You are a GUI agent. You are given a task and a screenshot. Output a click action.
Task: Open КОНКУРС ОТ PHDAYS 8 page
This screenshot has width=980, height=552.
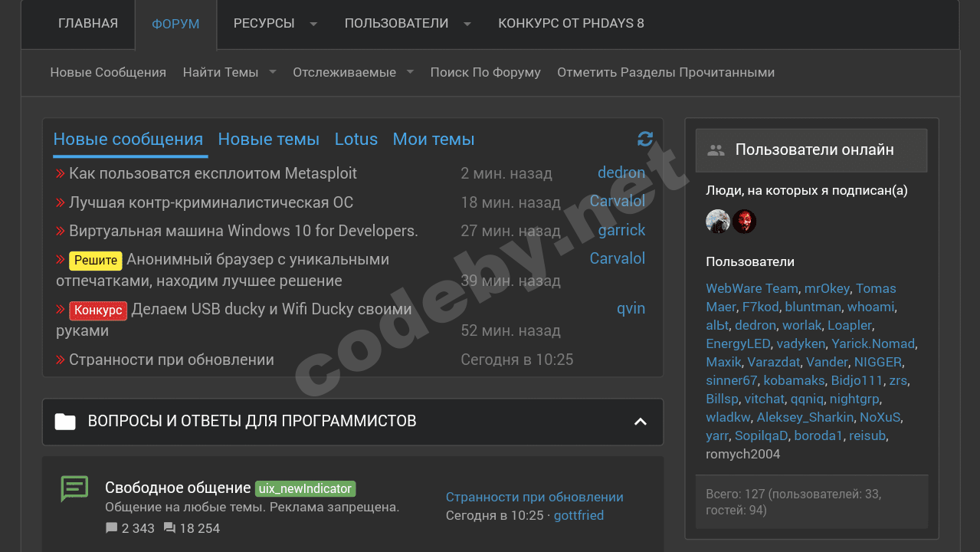[x=571, y=23]
